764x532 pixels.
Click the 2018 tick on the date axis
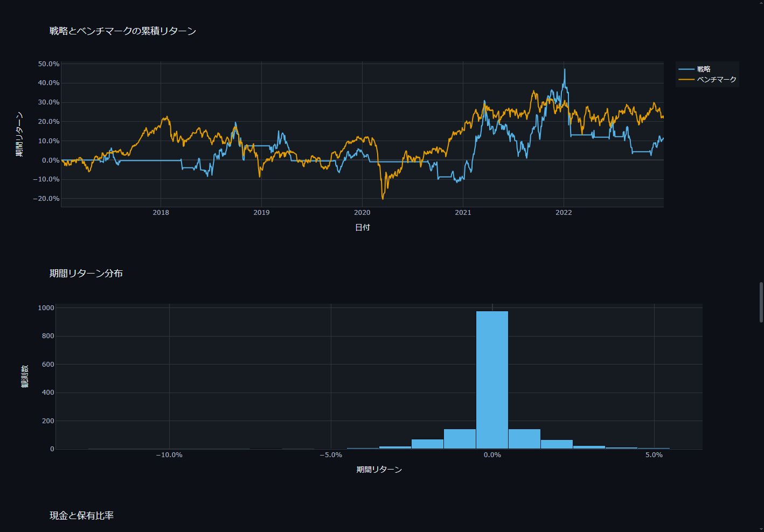point(161,213)
